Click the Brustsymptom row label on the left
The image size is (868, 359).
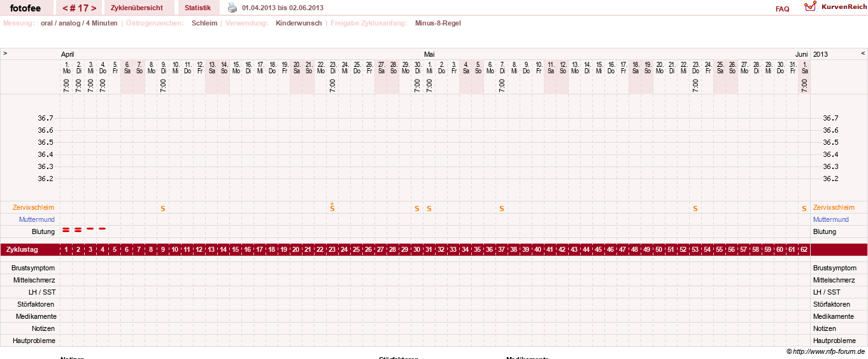pos(33,268)
